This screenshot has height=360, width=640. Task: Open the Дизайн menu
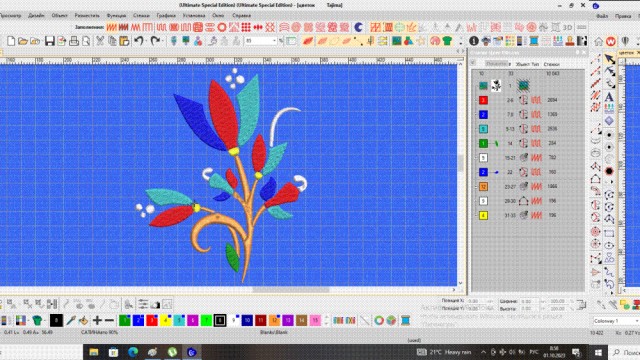(36, 16)
